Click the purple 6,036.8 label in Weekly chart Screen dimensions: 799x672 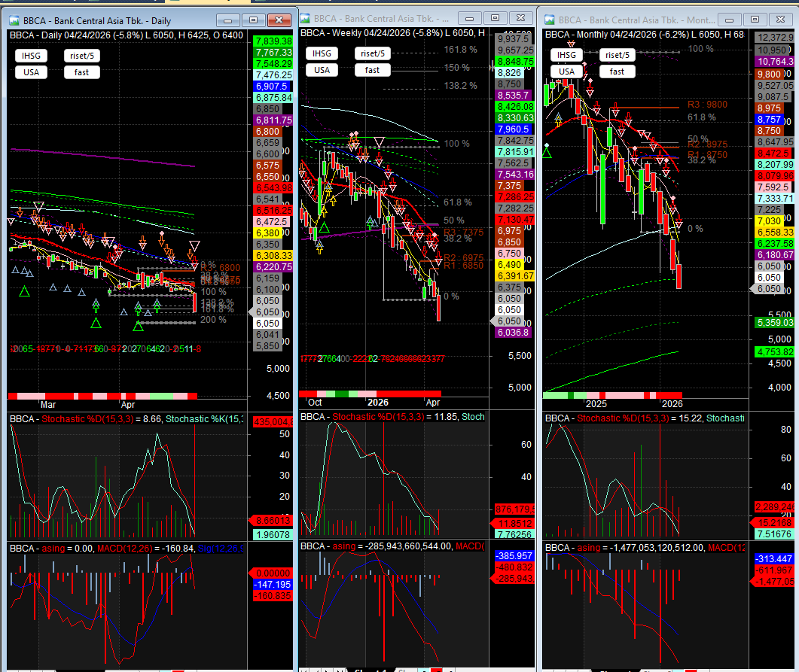514,333
